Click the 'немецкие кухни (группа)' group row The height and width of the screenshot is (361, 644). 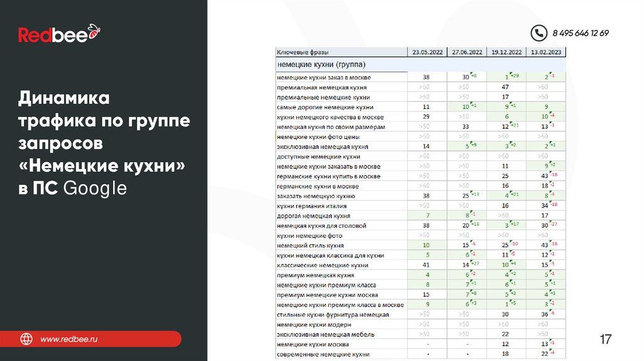(421, 65)
